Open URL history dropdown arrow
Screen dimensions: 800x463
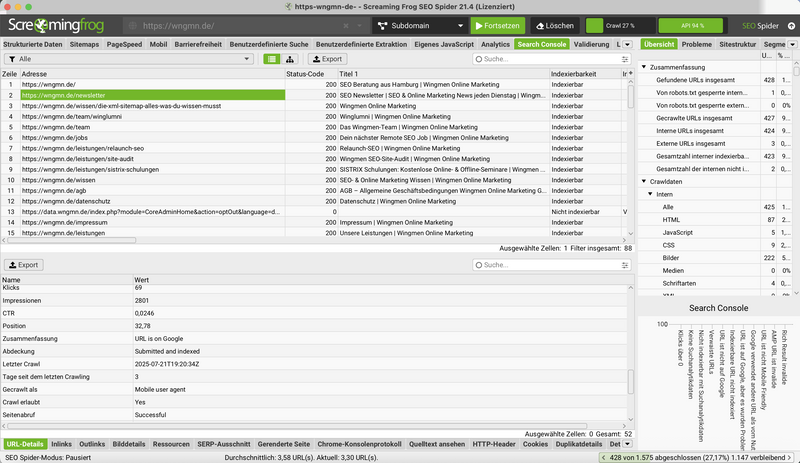[359, 26]
